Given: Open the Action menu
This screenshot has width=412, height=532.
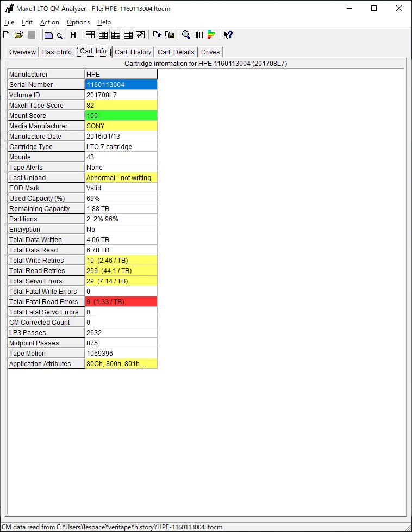Looking at the screenshot, I should click(49, 22).
